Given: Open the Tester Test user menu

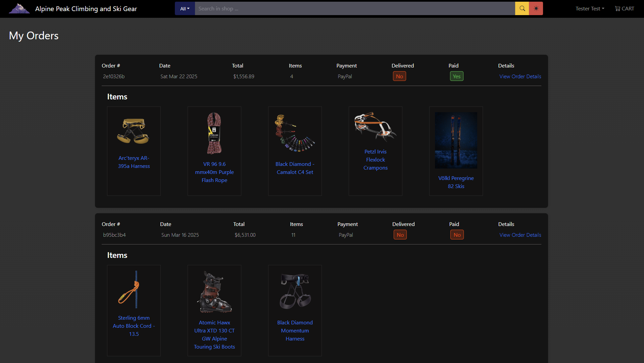Looking at the screenshot, I should click(590, 9).
